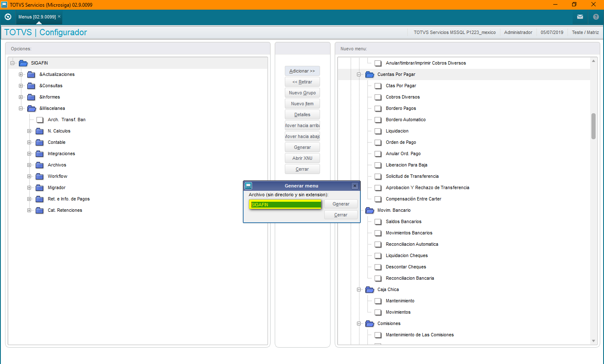Image resolution: width=604 pixels, height=364 pixels.
Task: Click Abrir XNU button
Action: tap(302, 158)
